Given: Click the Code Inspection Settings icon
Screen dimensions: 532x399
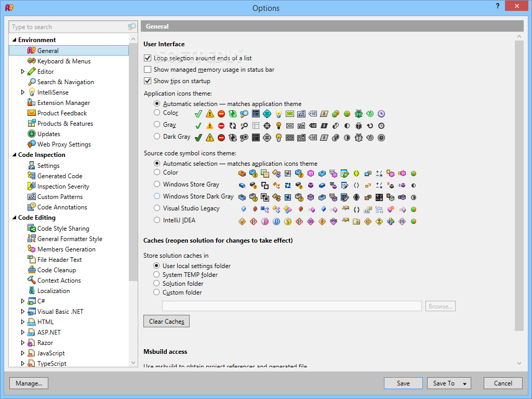Looking at the screenshot, I should click(x=32, y=166).
